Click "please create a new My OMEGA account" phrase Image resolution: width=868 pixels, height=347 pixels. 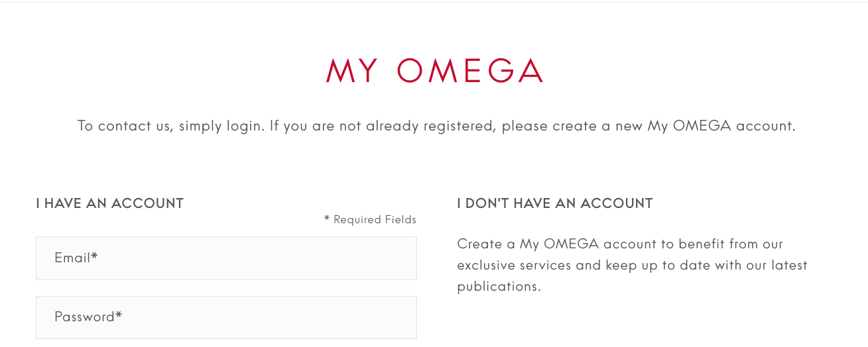[x=648, y=126]
